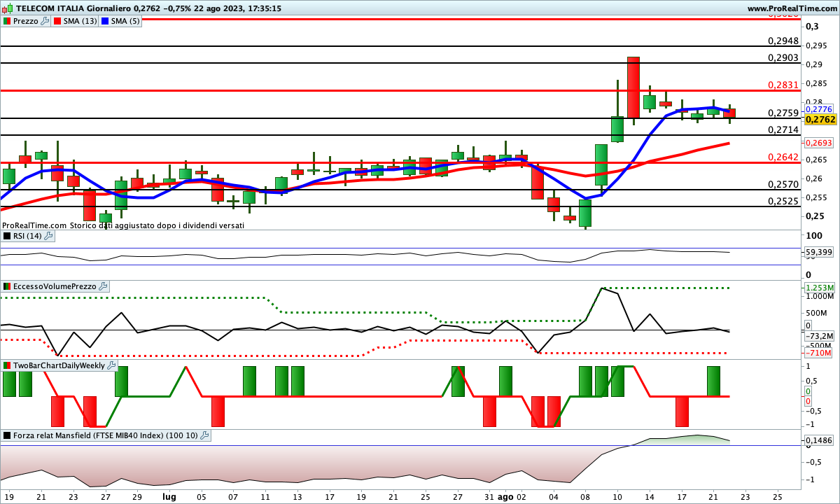Viewport: 840px width, 504px height.
Task: Click the blue SMA (5) color swatch
Action: click(x=105, y=21)
